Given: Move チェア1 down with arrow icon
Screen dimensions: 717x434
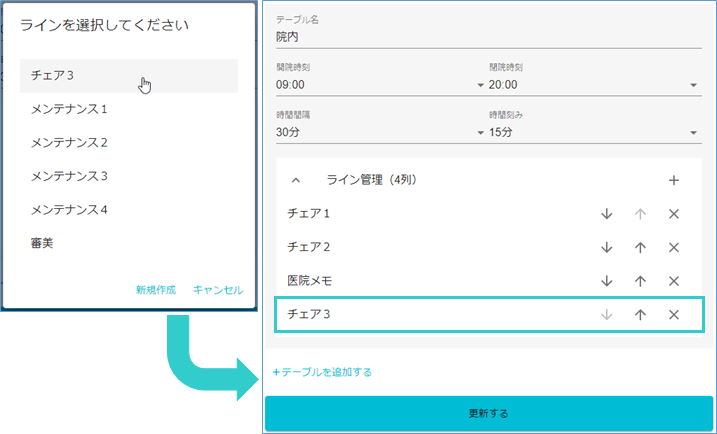Looking at the screenshot, I should coord(606,214).
